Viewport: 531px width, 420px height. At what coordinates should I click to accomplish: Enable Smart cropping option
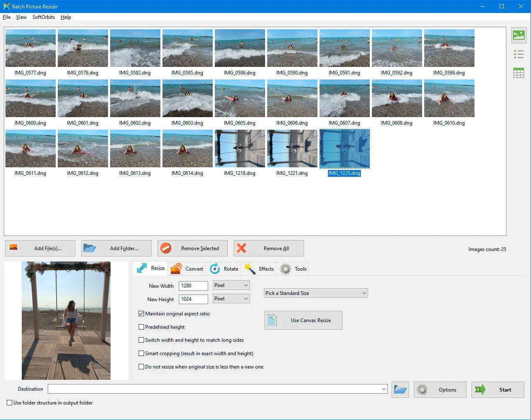[x=142, y=353]
